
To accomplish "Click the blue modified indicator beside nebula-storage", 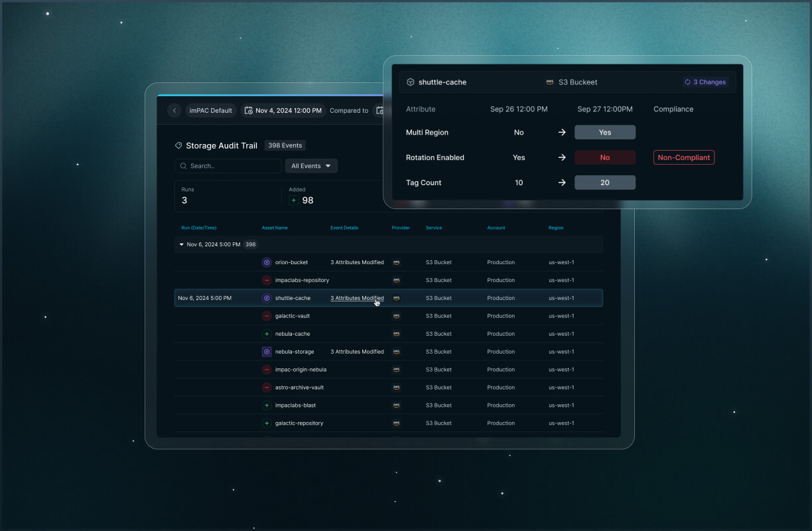I will click(267, 351).
